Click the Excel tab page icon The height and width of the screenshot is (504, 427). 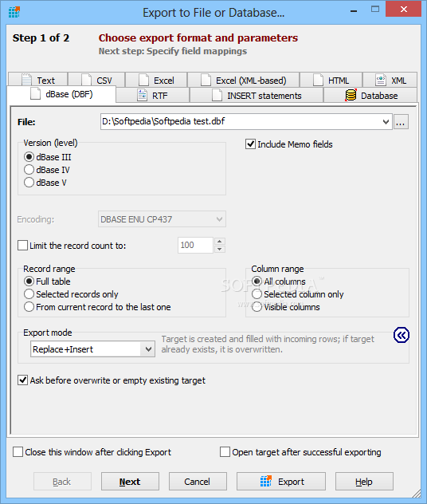143,80
